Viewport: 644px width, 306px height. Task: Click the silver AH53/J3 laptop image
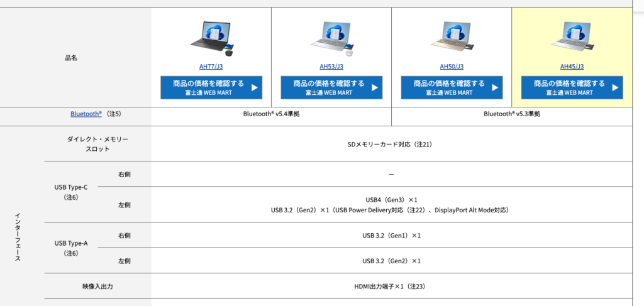tap(333, 40)
